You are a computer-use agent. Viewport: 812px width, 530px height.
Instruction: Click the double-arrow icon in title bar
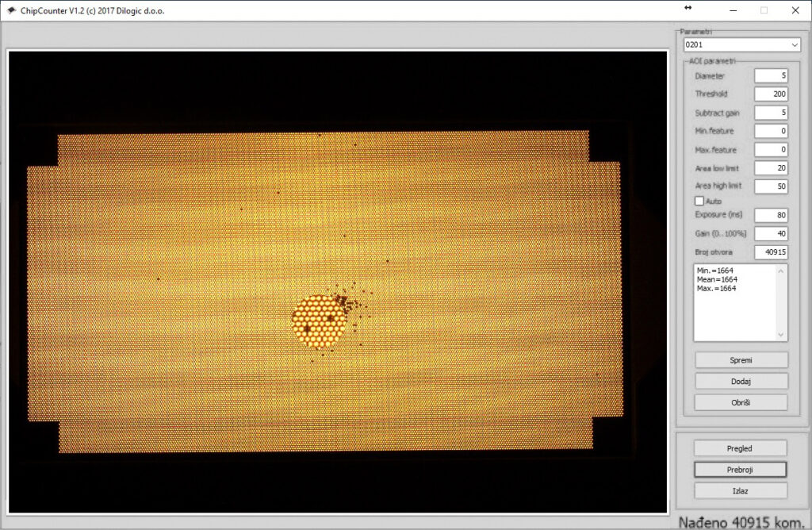click(688, 8)
